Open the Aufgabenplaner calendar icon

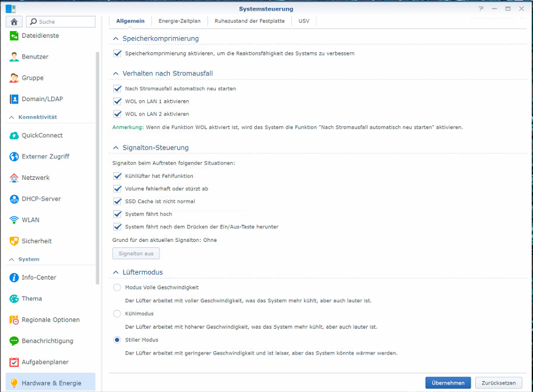coord(15,362)
